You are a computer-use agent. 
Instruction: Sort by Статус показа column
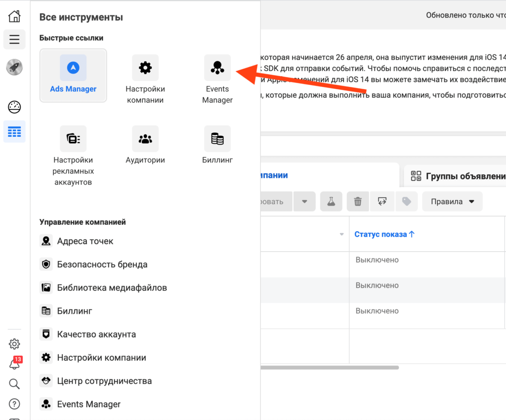tap(384, 234)
